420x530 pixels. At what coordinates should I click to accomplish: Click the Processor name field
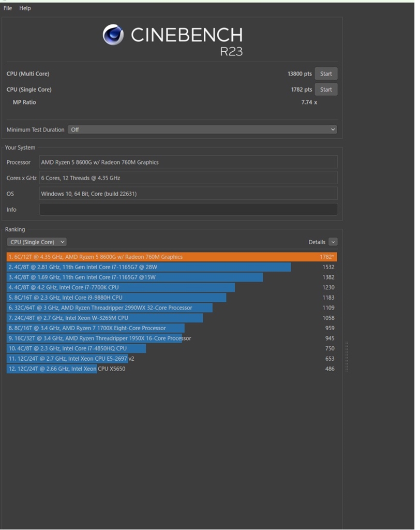(x=188, y=163)
